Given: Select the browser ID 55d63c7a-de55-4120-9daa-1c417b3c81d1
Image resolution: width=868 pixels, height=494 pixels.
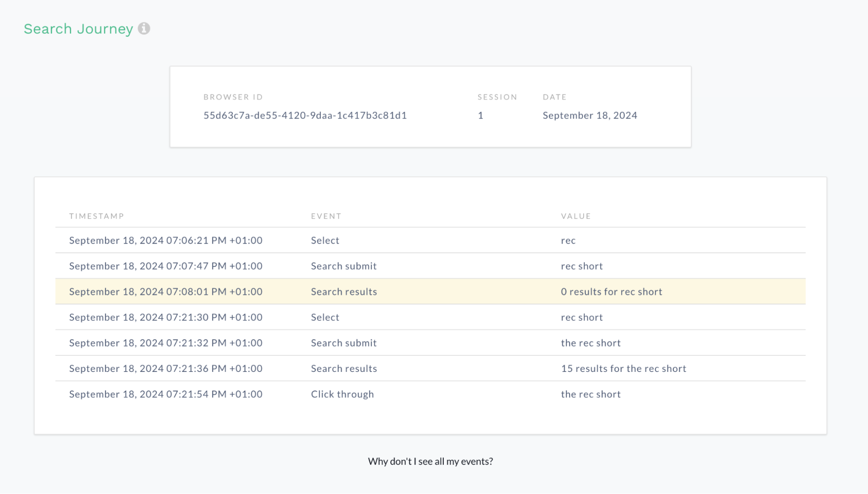Looking at the screenshot, I should pos(305,116).
